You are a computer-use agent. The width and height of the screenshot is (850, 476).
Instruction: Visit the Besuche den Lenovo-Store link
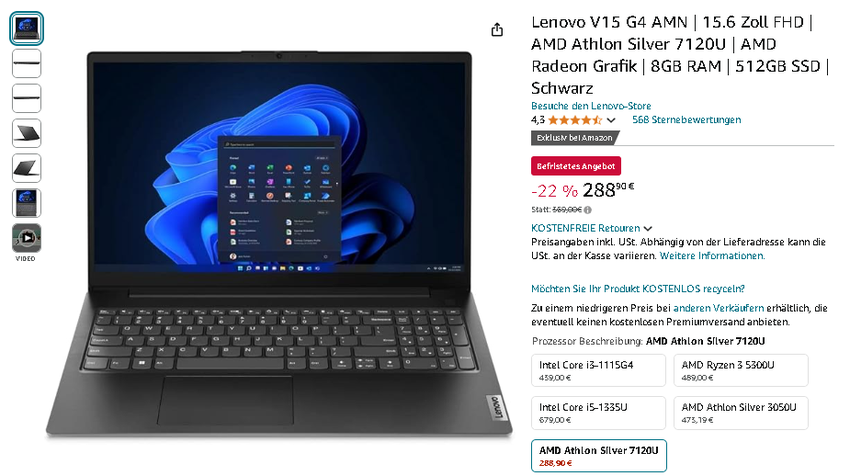(x=591, y=106)
